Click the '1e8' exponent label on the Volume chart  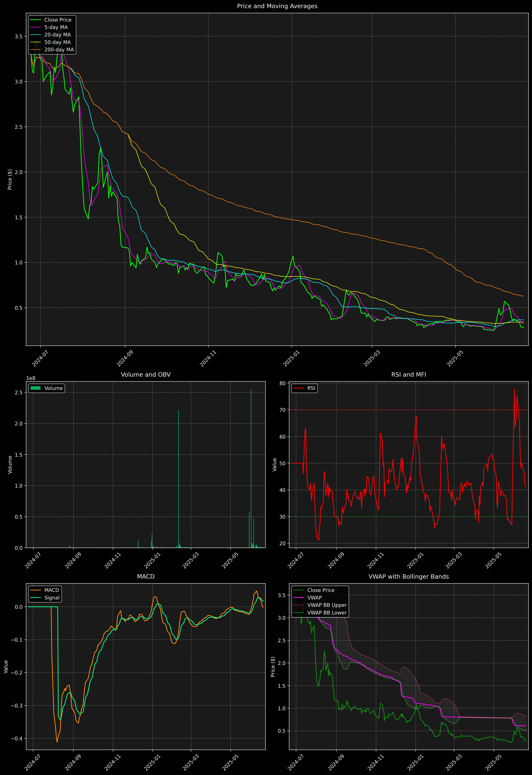31,378
